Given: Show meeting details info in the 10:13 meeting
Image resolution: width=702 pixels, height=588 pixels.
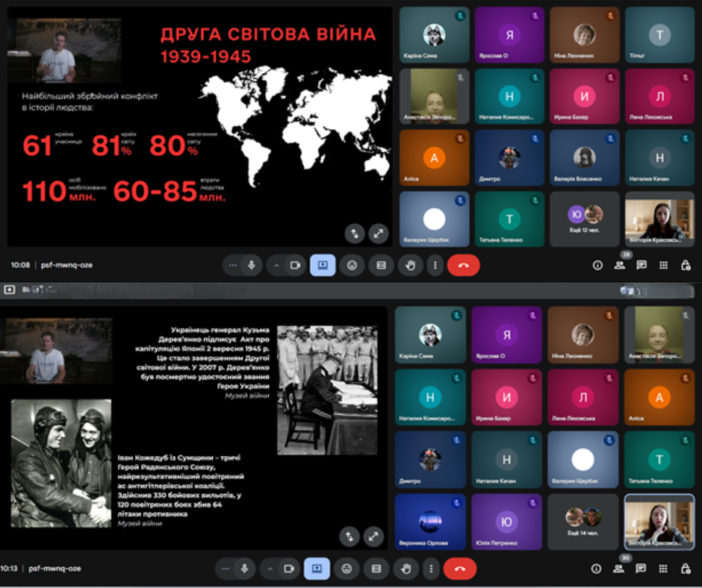Looking at the screenshot, I should pos(597,569).
